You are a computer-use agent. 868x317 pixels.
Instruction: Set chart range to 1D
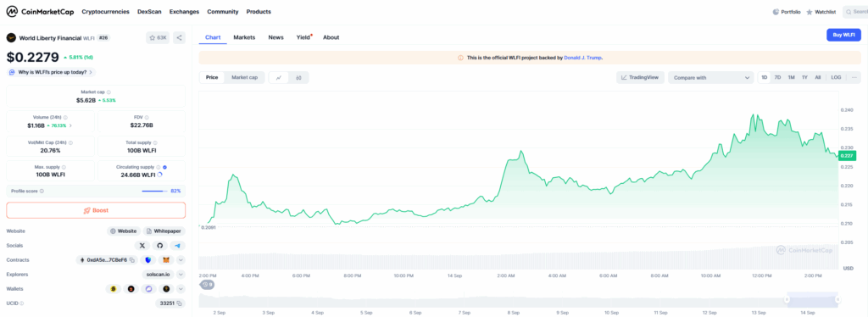765,77
